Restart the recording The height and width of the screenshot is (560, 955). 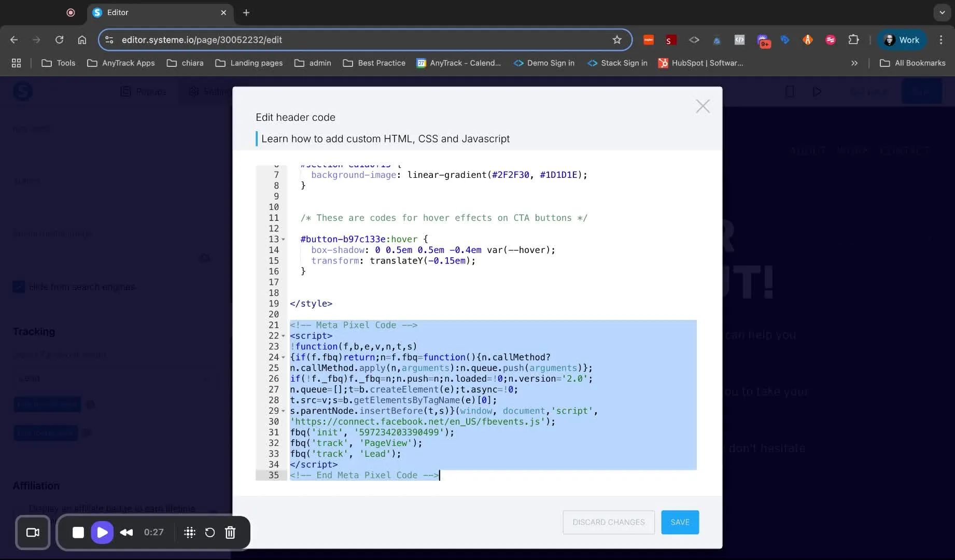(x=209, y=532)
